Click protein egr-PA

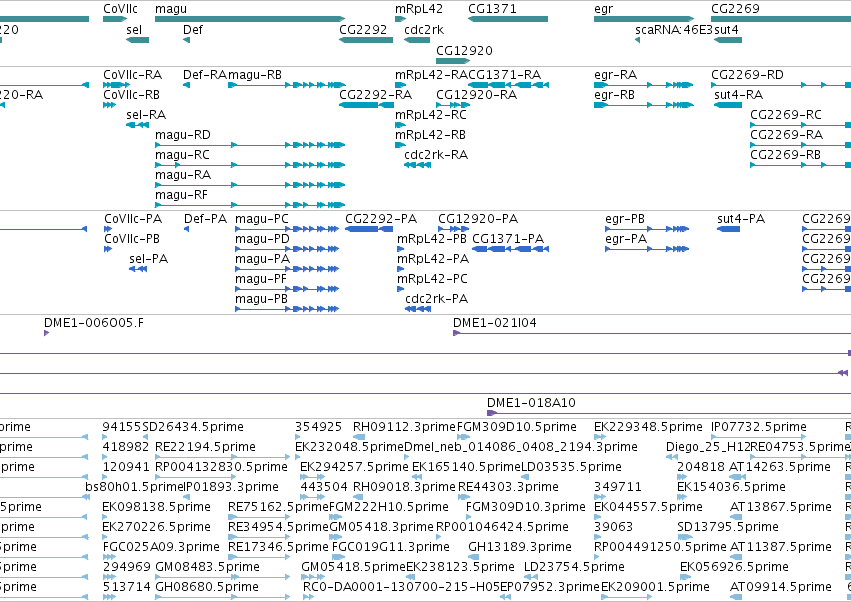click(x=626, y=239)
